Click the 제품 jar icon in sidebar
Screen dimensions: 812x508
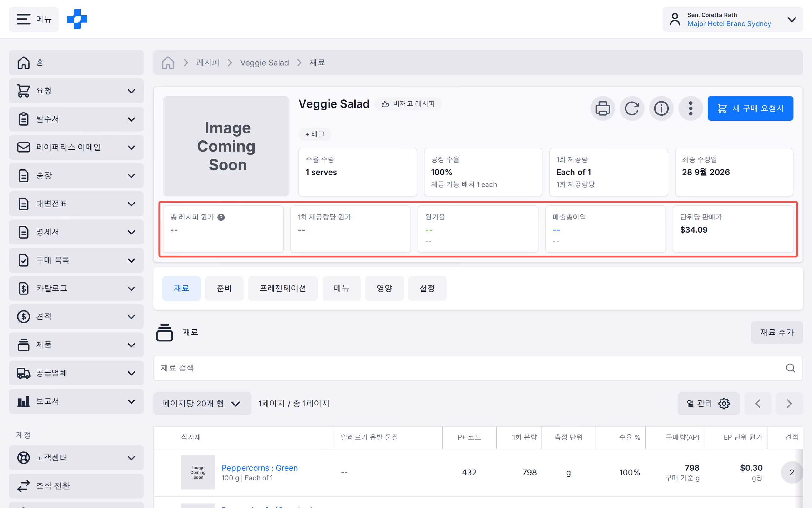23,345
